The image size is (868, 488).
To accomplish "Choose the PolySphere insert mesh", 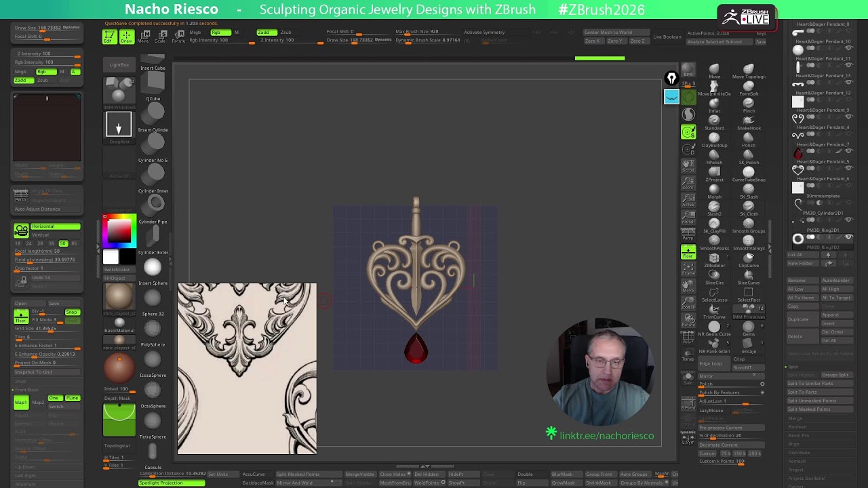I will point(153,332).
